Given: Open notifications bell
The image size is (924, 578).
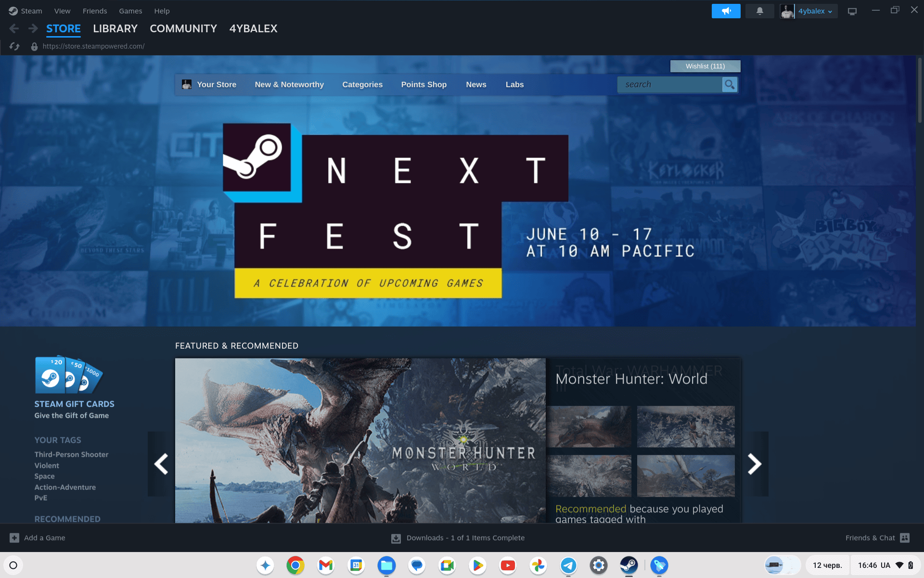Looking at the screenshot, I should 759,11.
